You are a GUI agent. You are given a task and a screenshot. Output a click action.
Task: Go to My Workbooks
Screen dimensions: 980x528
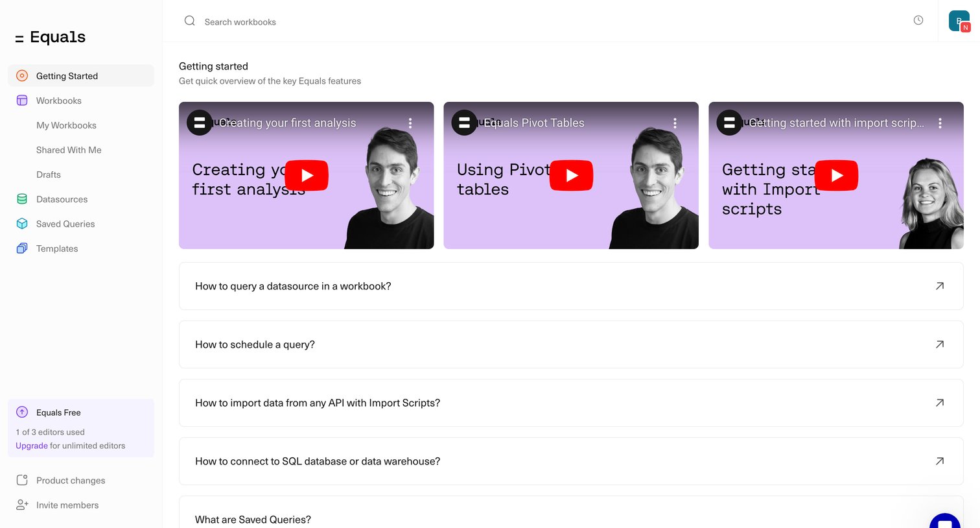point(66,125)
